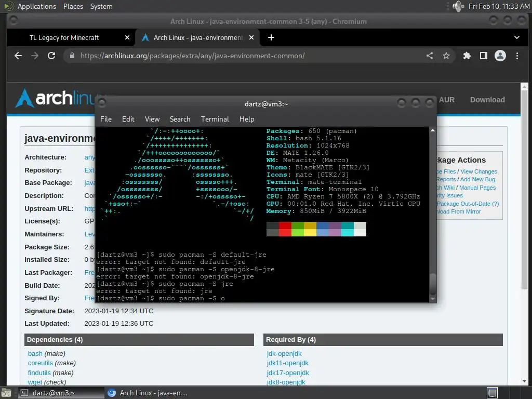Click Last Updated 2023-01-19 12:36 UTC
The height and width of the screenshot is (399, 532).
[119, 324]
